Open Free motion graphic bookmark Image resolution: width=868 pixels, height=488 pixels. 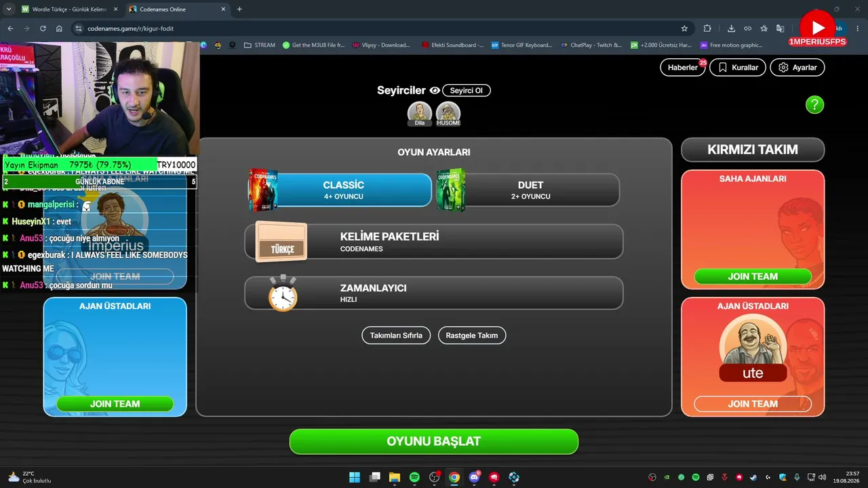pyautogui.click(x=732, y=45)
